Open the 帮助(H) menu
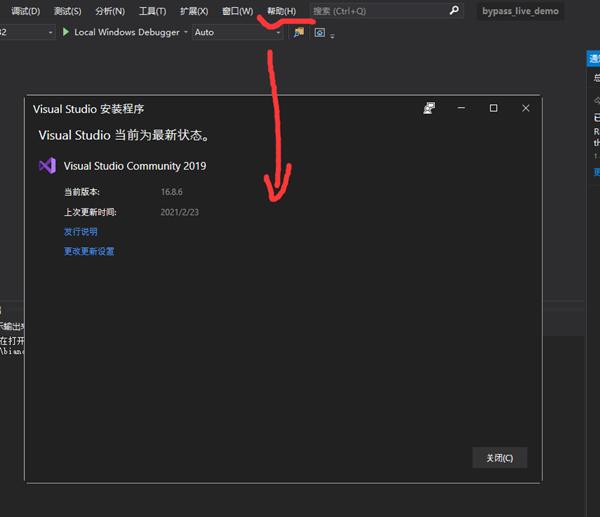600x517 pixels. (281, 11)
